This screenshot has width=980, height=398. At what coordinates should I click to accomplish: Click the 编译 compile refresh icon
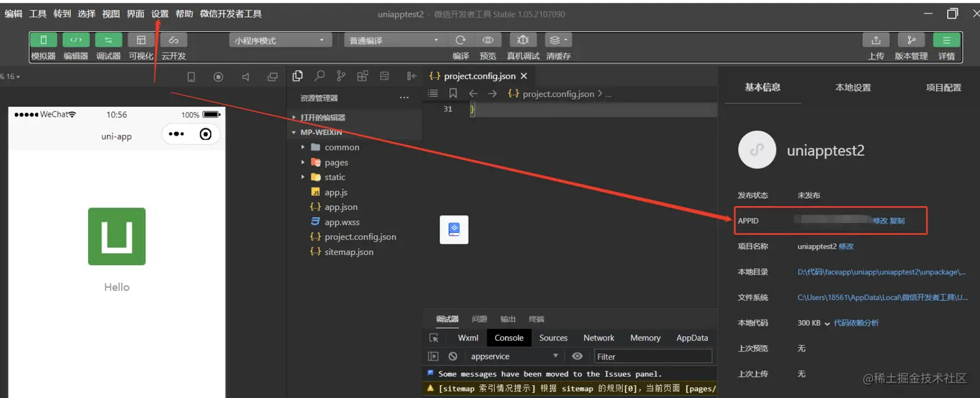coord(461,40)
